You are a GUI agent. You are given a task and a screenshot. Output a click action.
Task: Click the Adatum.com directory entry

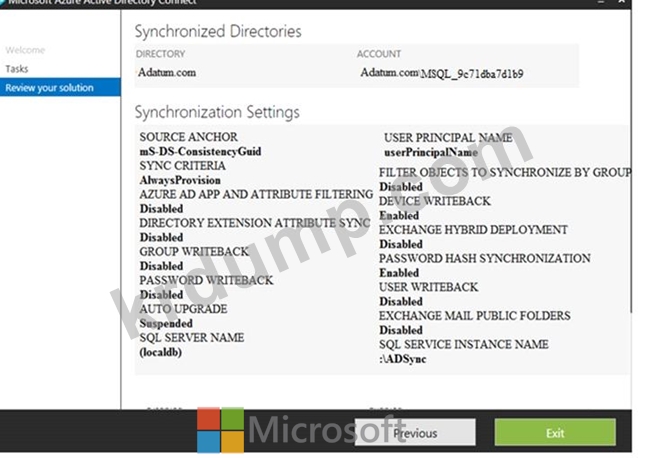coord(167,72)
